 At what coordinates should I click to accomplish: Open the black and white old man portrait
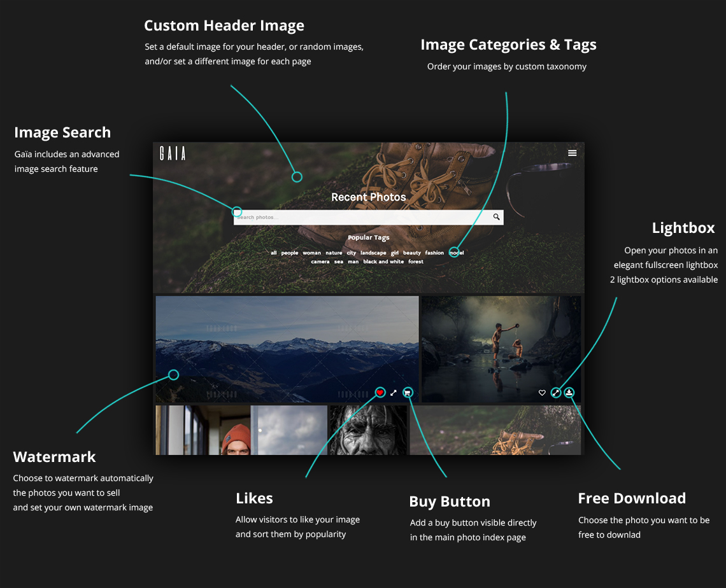(368, 430)
